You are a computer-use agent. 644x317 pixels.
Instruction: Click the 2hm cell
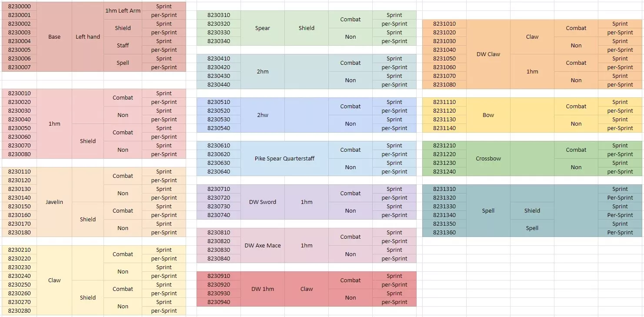click(x=263, y=72)
